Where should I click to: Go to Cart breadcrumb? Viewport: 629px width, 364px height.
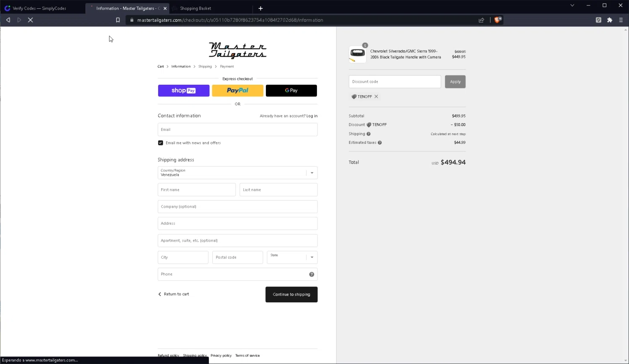161,66
